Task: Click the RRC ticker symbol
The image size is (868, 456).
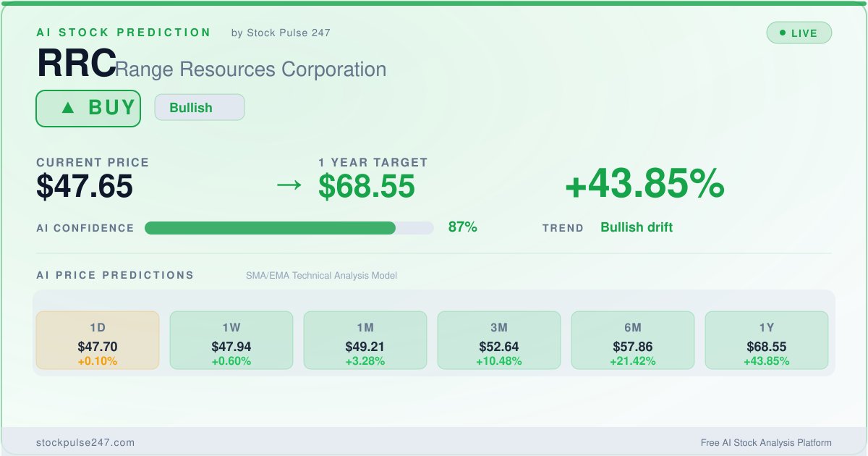Action: click(75, 65)
